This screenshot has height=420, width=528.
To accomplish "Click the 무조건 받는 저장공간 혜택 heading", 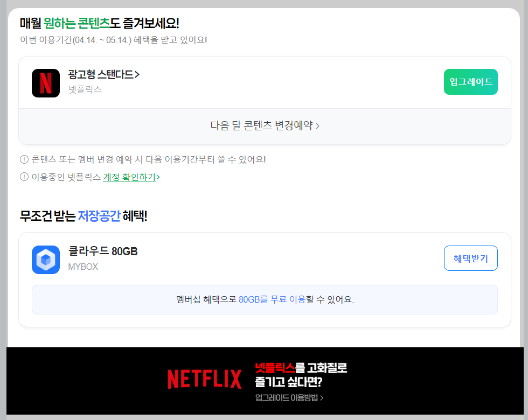I will [x=84, y=216].
